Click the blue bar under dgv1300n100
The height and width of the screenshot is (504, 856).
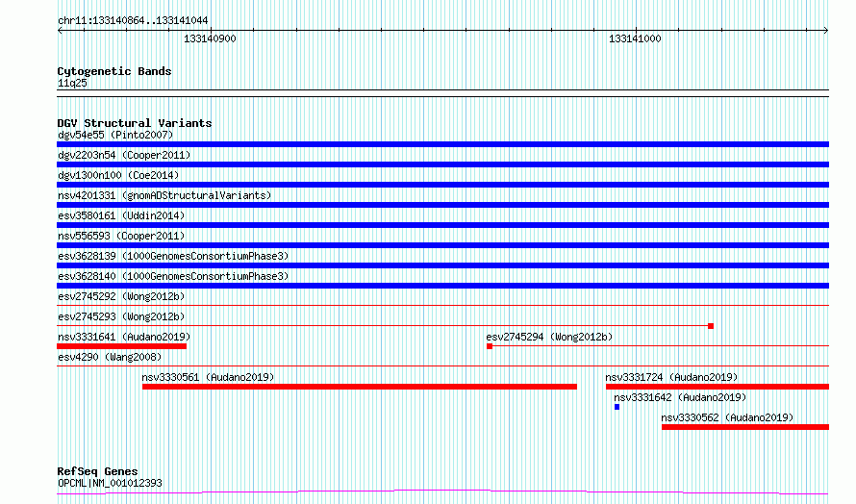pos(442,185)
